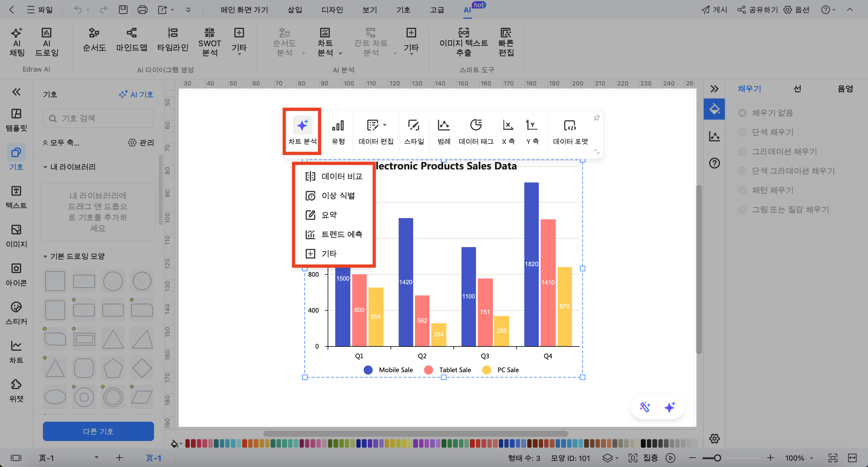Click the 차트 분석 sparkle icon in the floating toolbar
868x467 pixels.
[x=302, y=125]
